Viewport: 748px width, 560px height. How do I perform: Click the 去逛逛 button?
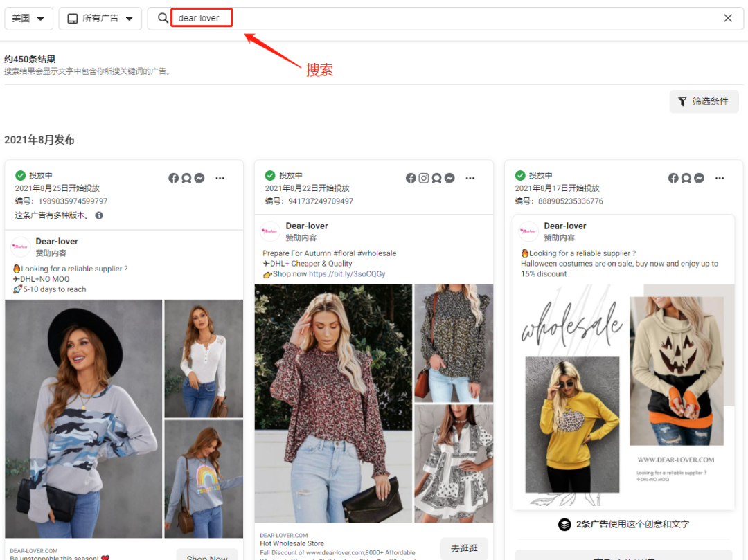click(x=464, y=548)
